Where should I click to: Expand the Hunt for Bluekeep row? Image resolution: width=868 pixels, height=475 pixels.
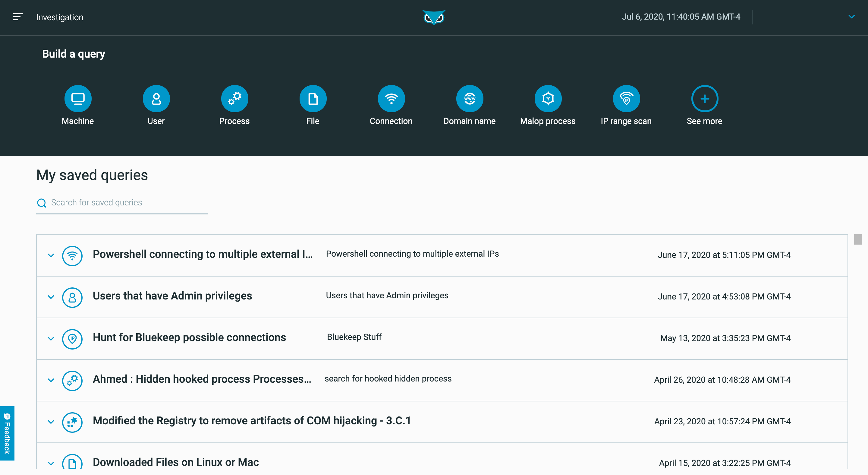pyautogui.click(x=51, y=338)
